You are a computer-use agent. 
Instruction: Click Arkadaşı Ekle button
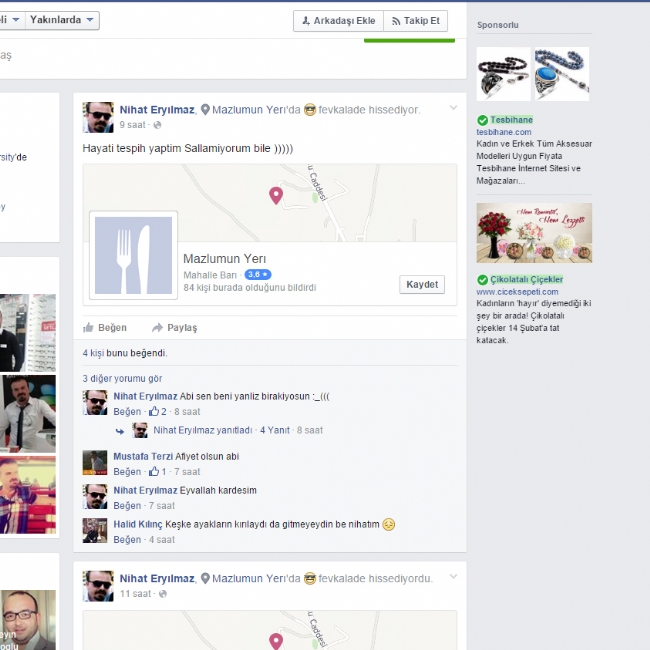(338, 21)
